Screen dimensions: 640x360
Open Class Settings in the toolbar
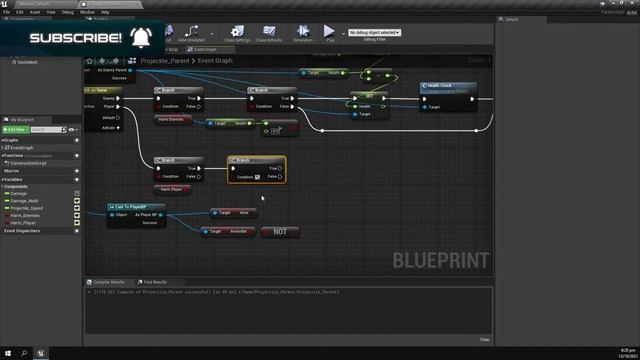[x=237, y=33]
